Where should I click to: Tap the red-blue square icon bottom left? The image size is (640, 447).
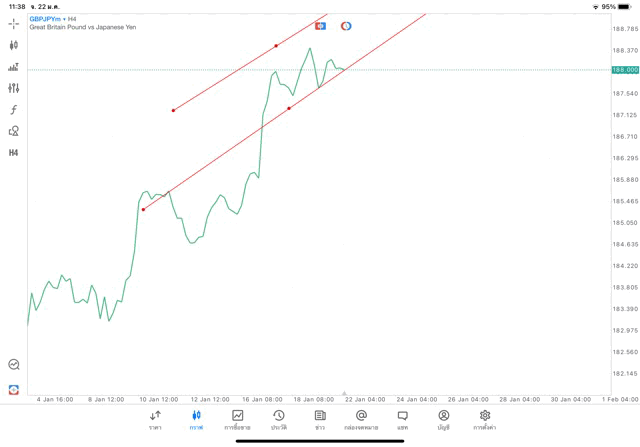coord(13,389)
